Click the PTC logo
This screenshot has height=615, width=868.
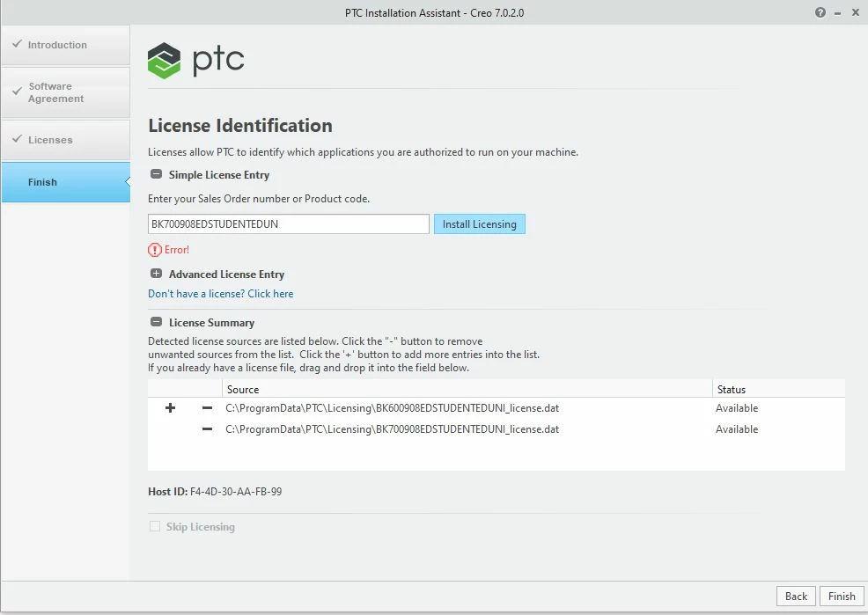tap(196, 60)
